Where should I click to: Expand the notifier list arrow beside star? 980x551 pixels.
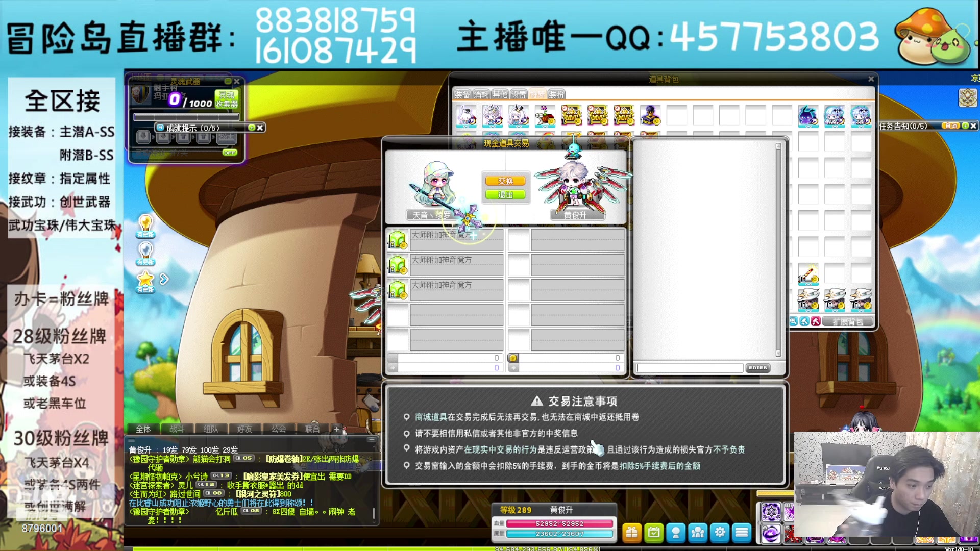(164, 279)
